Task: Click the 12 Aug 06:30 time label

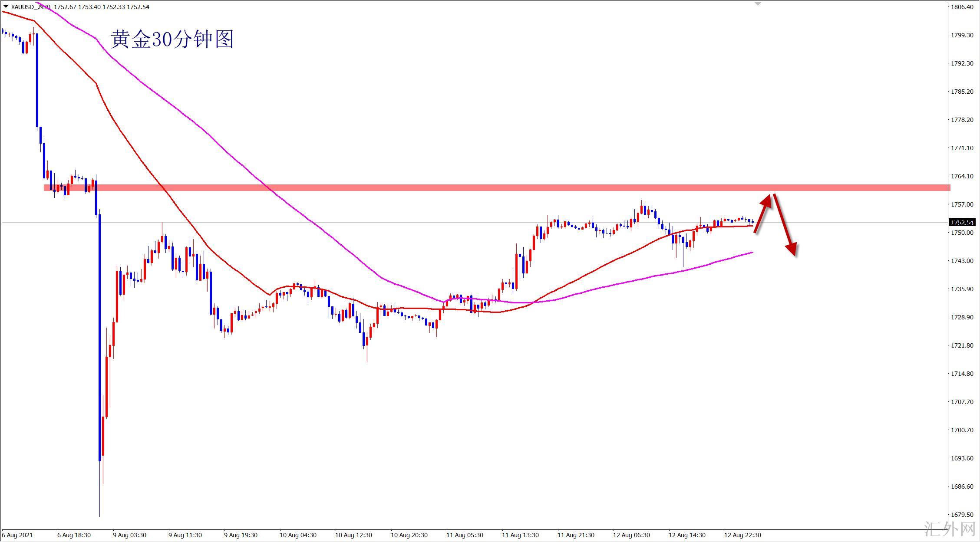Action: coord(631,535)
